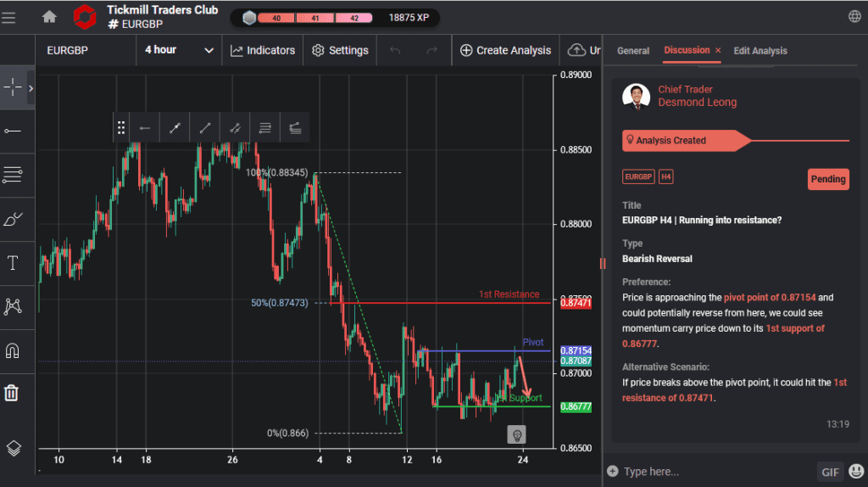Redo the chart action
The image size is (868, 487).
431,50
